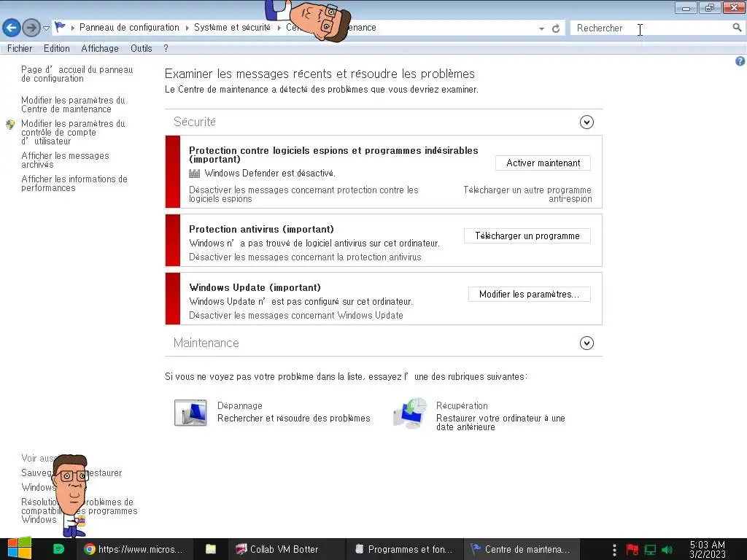747x560 pixels.
Task: Open the Outils menu
Action: pyautogui.click(x=141, y=49)
